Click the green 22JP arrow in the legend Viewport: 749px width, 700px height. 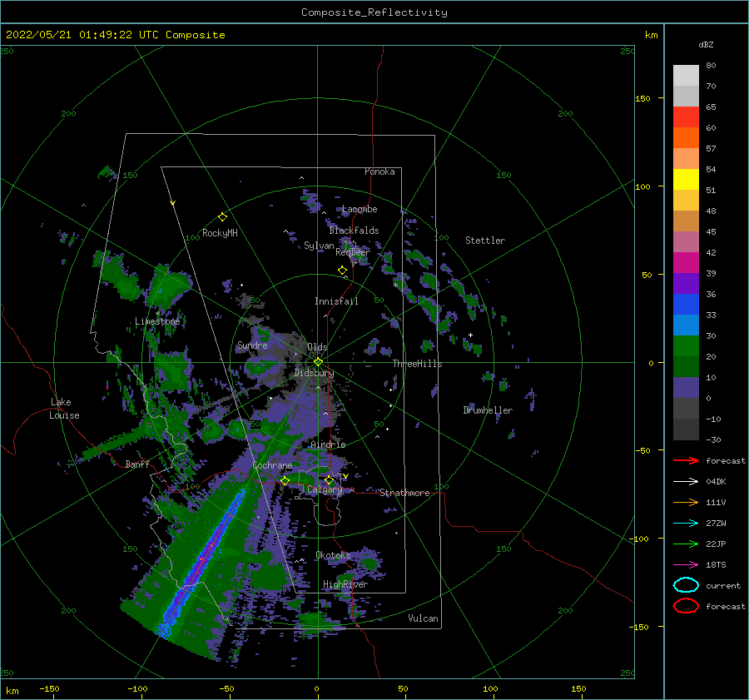point(686,544)
